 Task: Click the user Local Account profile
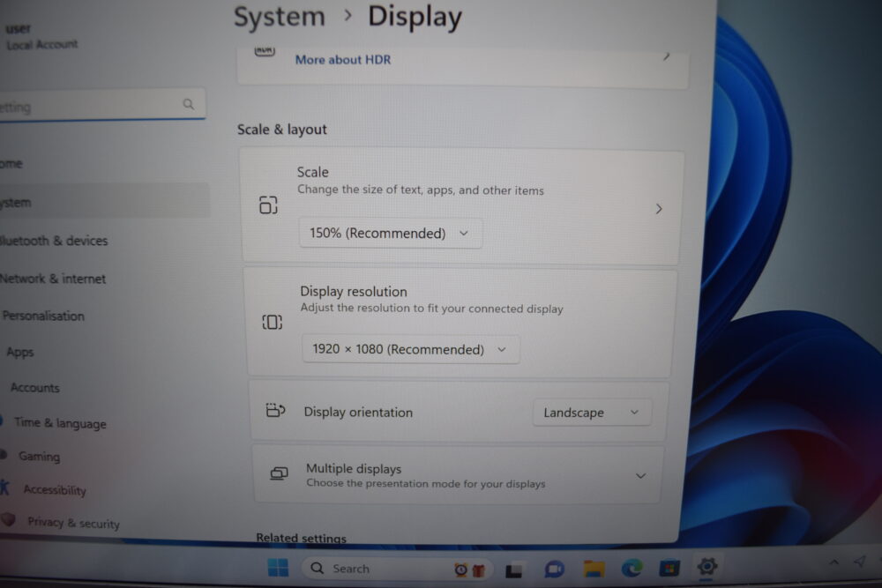41,36
